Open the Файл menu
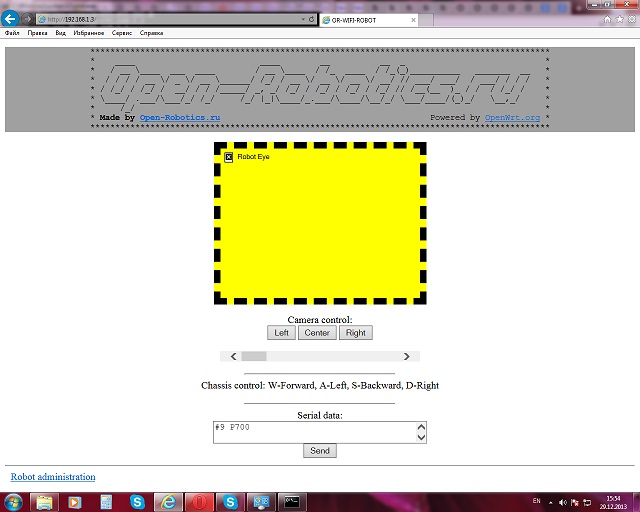The image size is (640, 512). pos(12,33)
